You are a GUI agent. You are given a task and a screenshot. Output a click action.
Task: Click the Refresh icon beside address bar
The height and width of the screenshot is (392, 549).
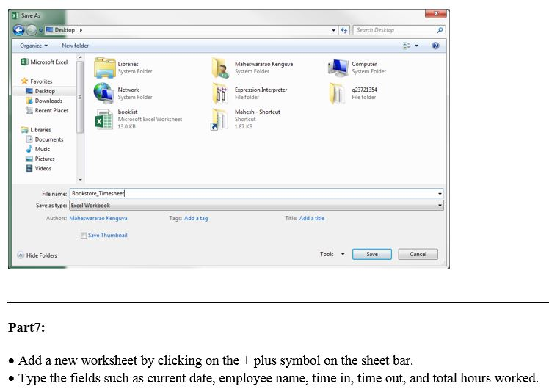click(x=344, y=30)
